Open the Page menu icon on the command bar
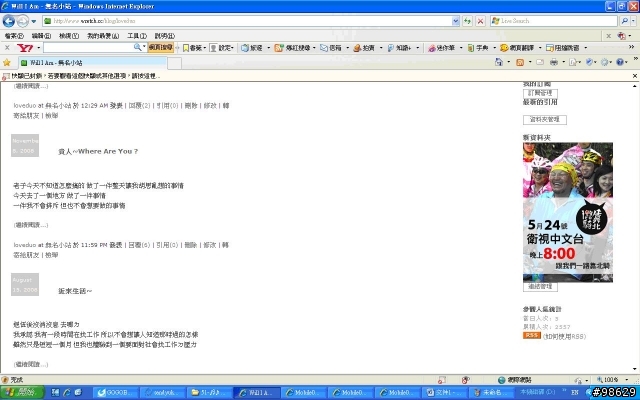This screenshot has width=640, height=400. [x=573, y=62]
